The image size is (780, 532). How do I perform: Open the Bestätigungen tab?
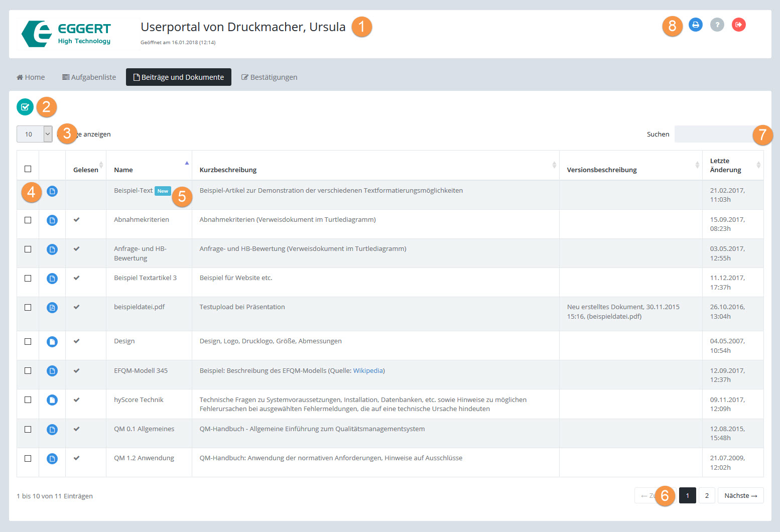coord(269,77)
